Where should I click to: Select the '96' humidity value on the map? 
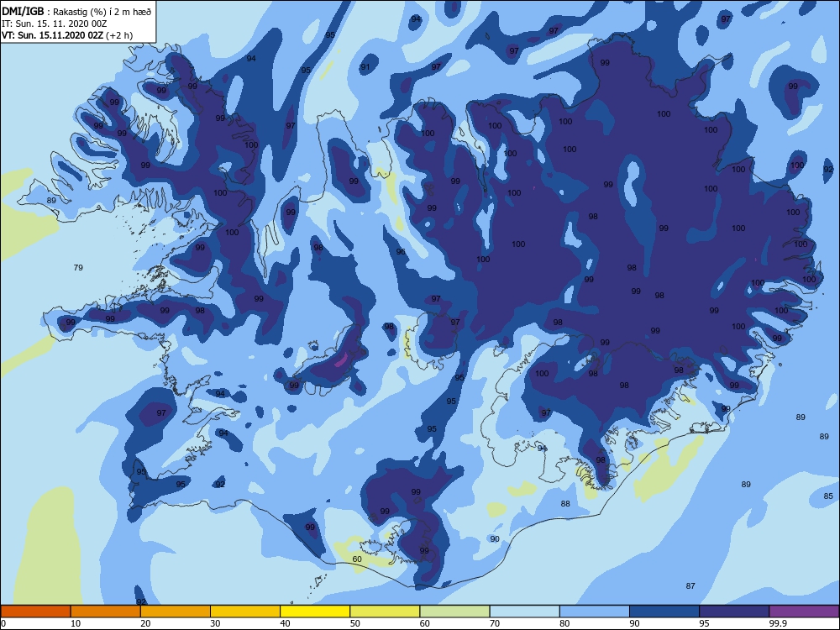pos(401,252)
